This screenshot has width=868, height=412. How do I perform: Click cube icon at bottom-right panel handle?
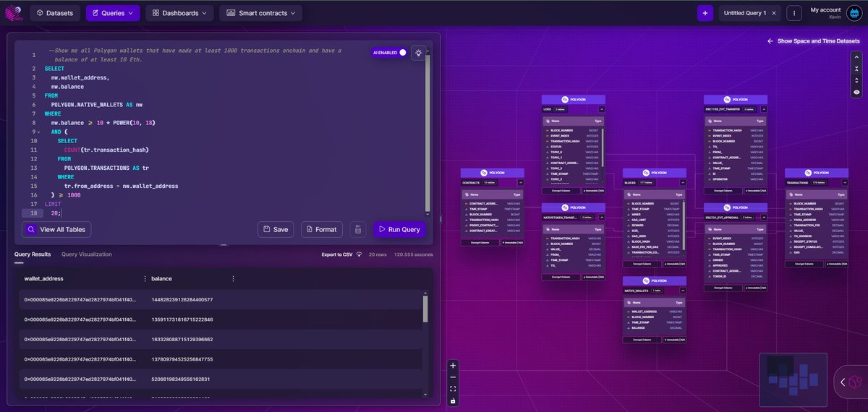tap(854, 380)
